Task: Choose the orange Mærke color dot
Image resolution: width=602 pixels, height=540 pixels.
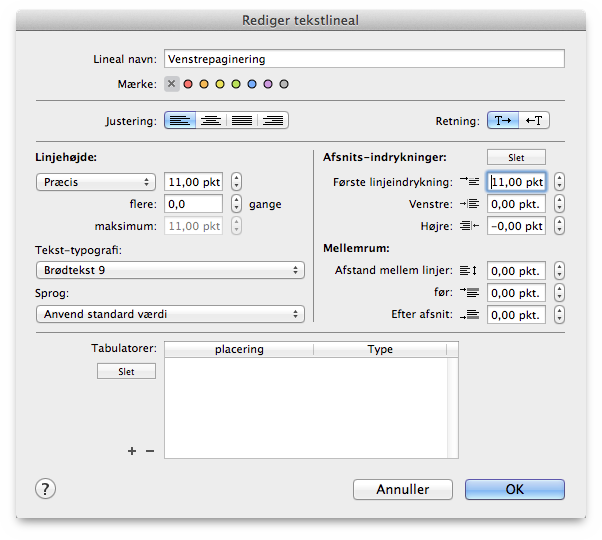Action: tap(204, 84)
